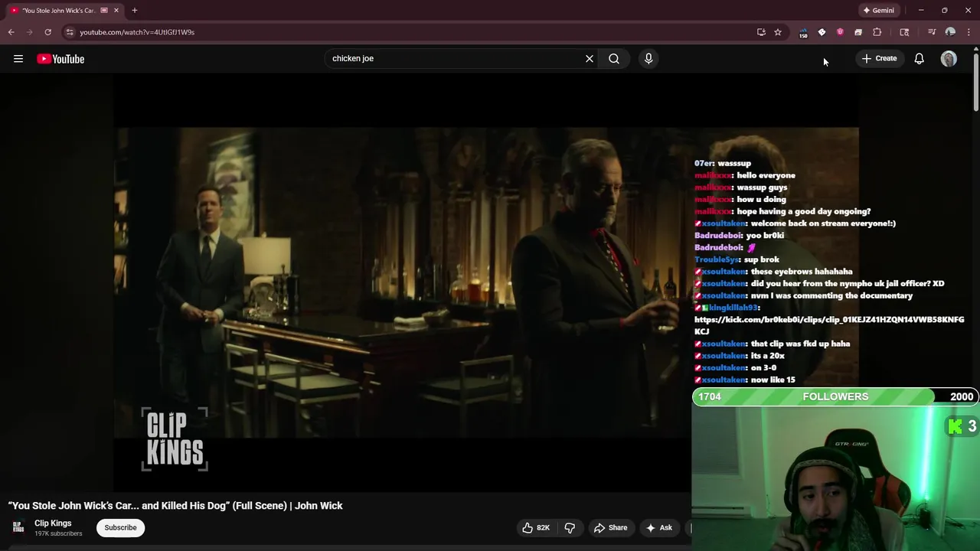Image resolution: width=980 pixels, height=551 pixels.
Task: View site information in address bar
Action: (x=70, y=32)
